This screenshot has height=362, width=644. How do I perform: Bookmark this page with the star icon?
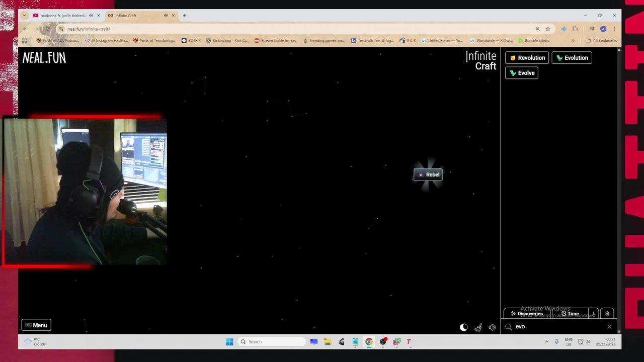[x=548, y=29]
